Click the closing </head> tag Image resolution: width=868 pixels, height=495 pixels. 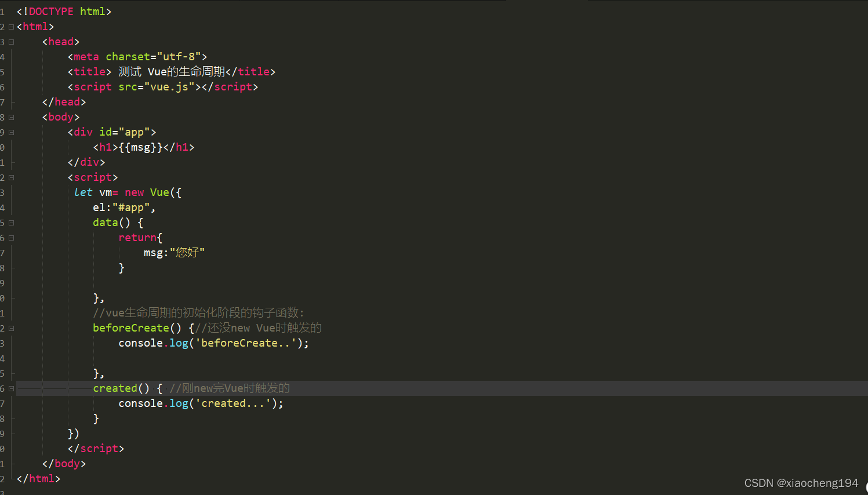(64, 102)
